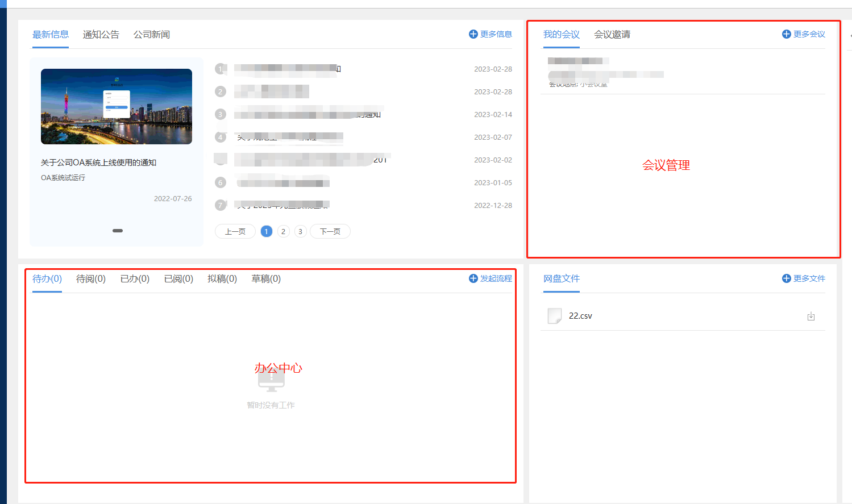Screen dimensions: 852x504
Task: Switch to the 最新信息 tab
Action: (x=51, y=35)
